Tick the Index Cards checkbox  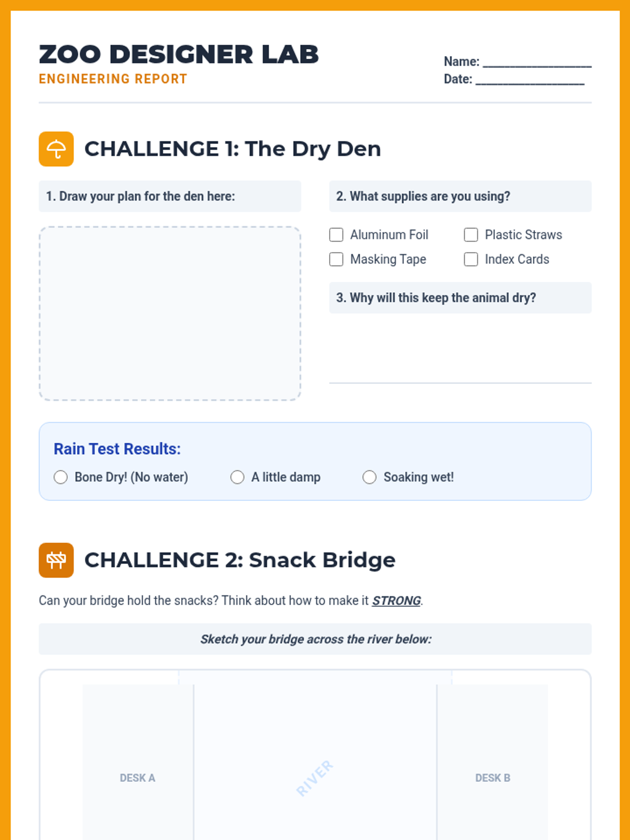click(471, 259)
